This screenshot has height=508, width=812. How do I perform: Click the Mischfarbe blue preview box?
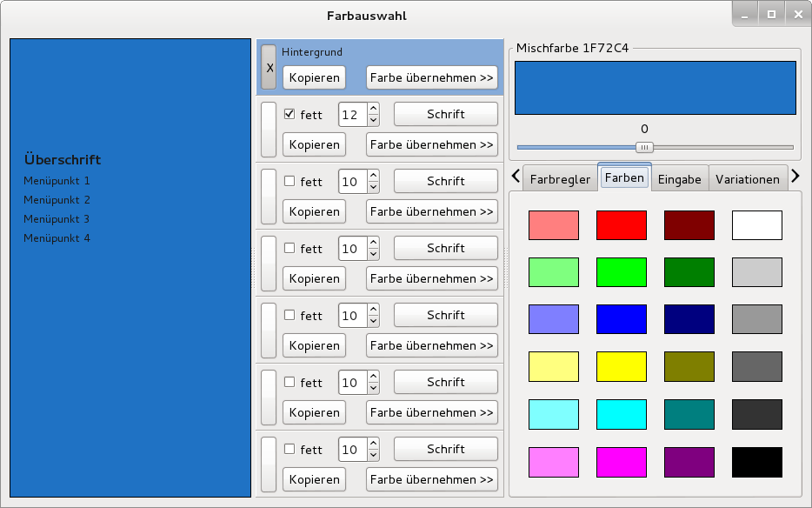click(x=656, y=88)
